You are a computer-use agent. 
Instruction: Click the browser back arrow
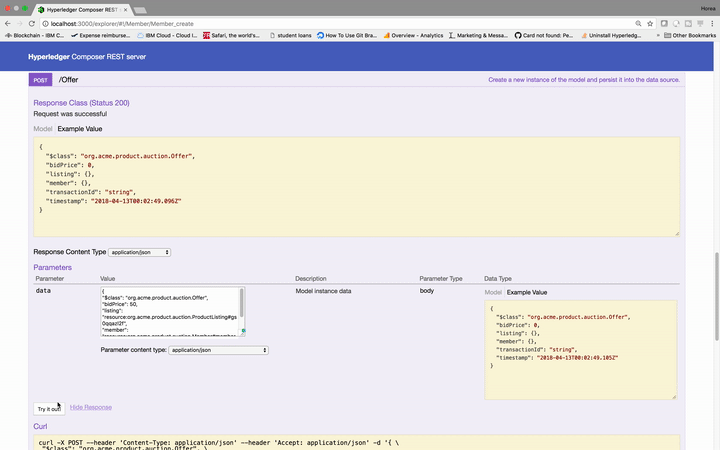[x=8, y=22]
